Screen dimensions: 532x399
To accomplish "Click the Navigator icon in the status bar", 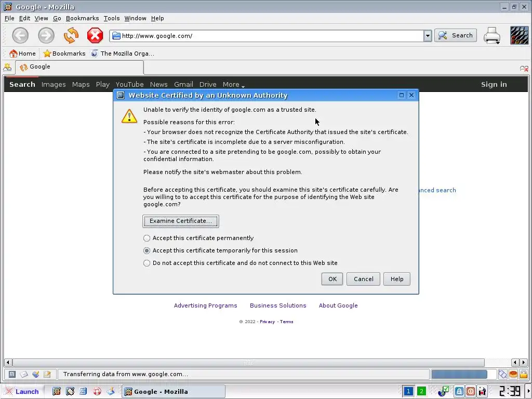I will click(x=12, y=374).
